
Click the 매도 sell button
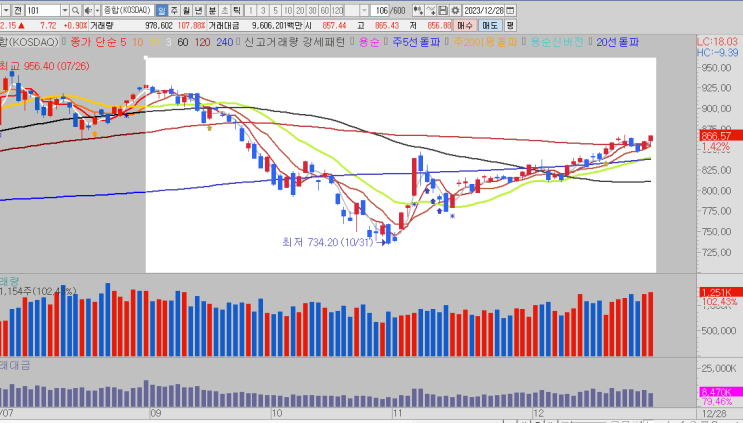(x=490, y=26)
